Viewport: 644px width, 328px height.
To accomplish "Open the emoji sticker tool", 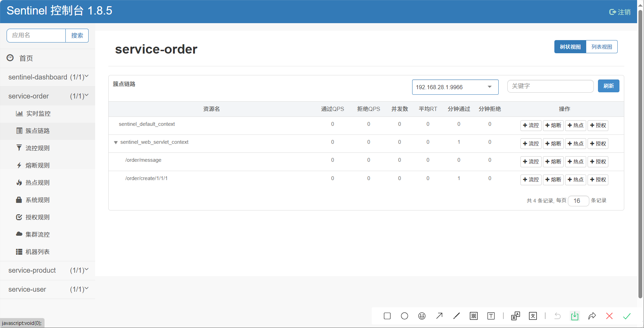I will click(x=422, y=316).
